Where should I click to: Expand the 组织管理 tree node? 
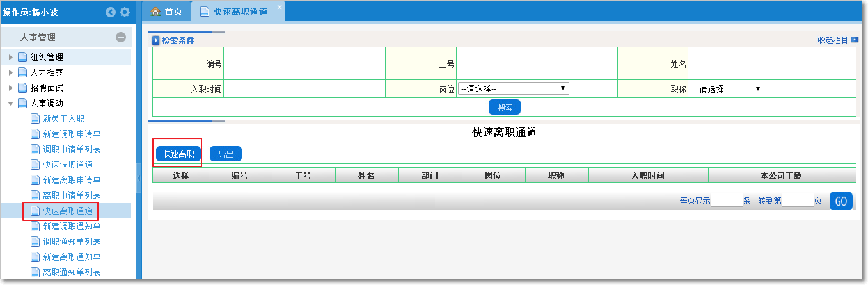point(11,57)
